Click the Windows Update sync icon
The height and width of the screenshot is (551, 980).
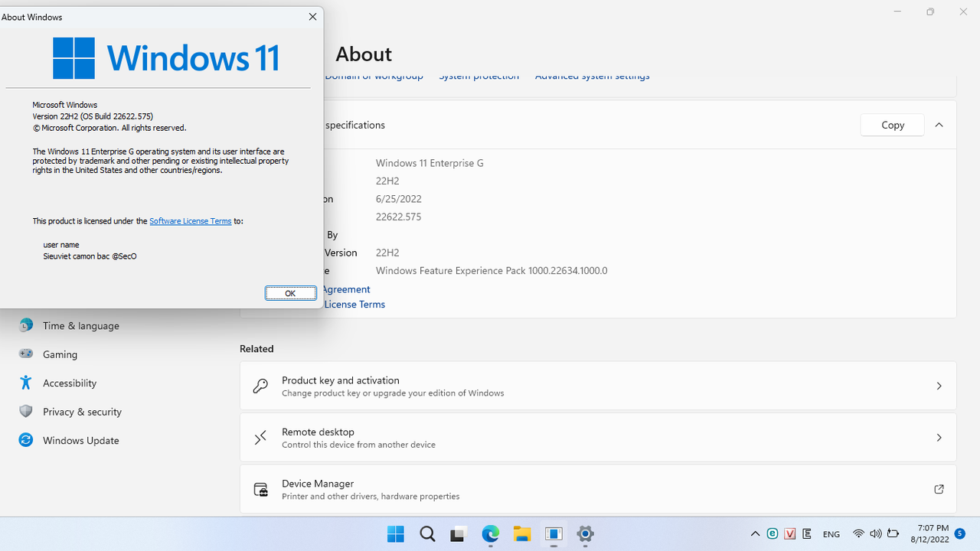pyautogui.click(x=26, y=440)
